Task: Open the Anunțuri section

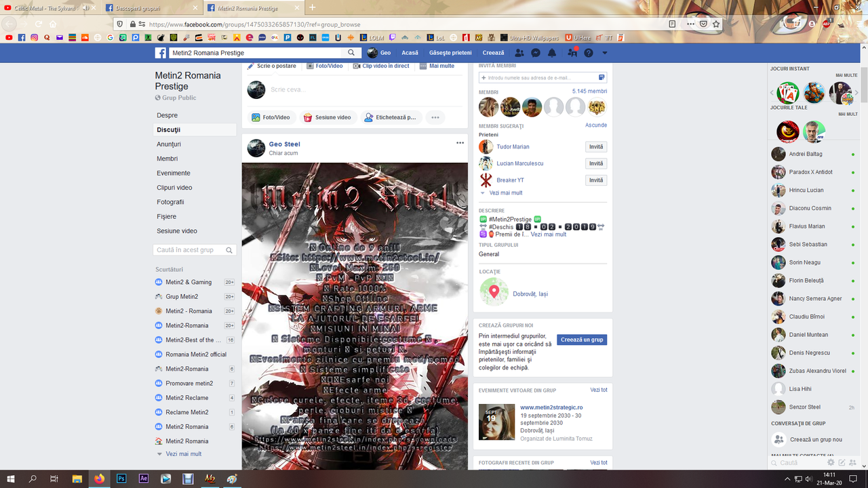Action: 195,144
